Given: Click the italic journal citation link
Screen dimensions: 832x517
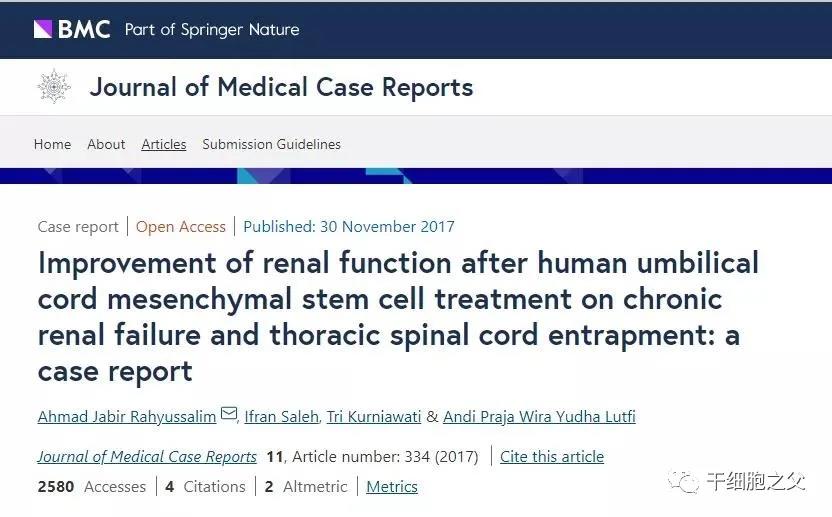Looking at the screenshot, I should (147, 457).
